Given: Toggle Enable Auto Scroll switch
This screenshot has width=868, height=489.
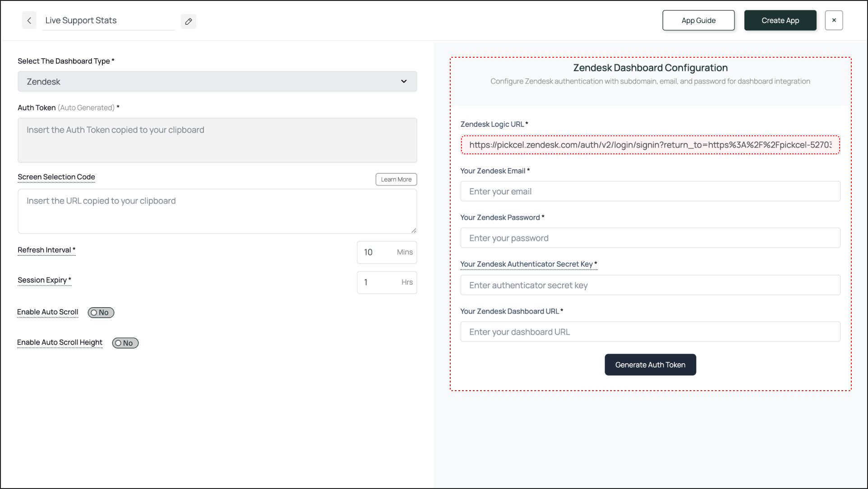Looking at the screenshot, I should [x=101, y=313].
